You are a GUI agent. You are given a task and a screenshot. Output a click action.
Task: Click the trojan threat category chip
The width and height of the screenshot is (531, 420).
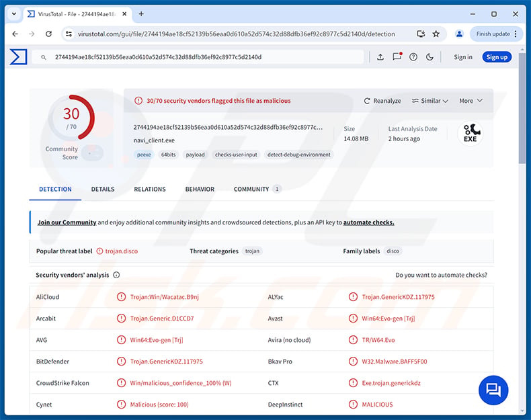[x=252, y=251]
